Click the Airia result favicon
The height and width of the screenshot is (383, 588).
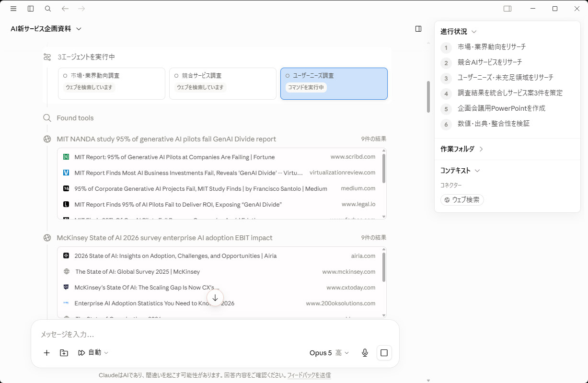66,256
